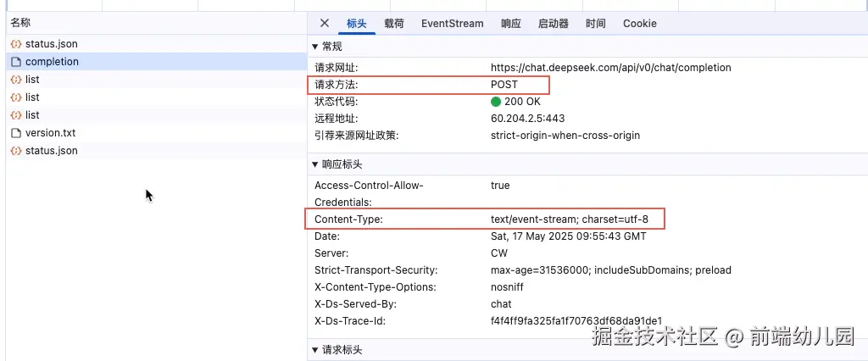
Task: Select the version.txt request row
Action: [50, 133]
